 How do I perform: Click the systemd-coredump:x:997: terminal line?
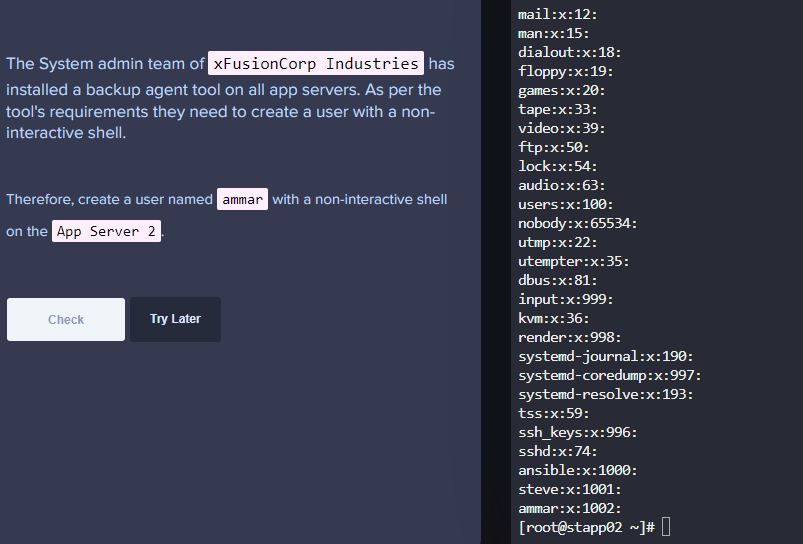pos(610,375)
